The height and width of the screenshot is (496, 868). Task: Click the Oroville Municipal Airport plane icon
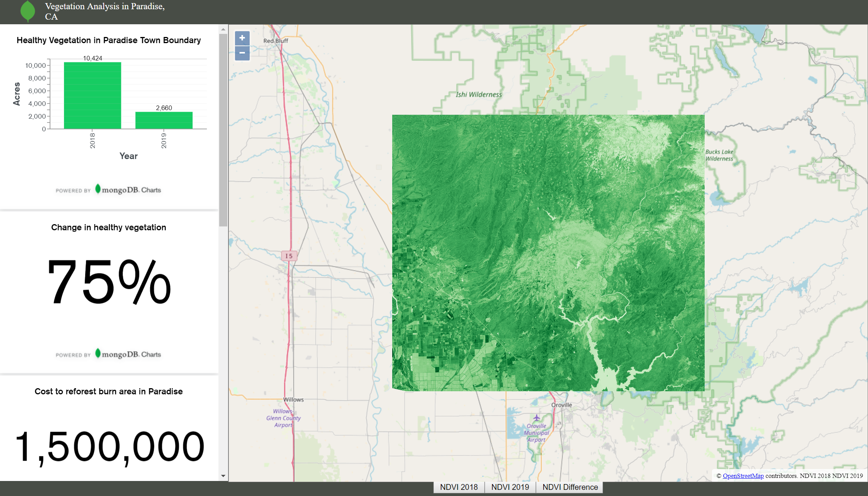point(536,417)
